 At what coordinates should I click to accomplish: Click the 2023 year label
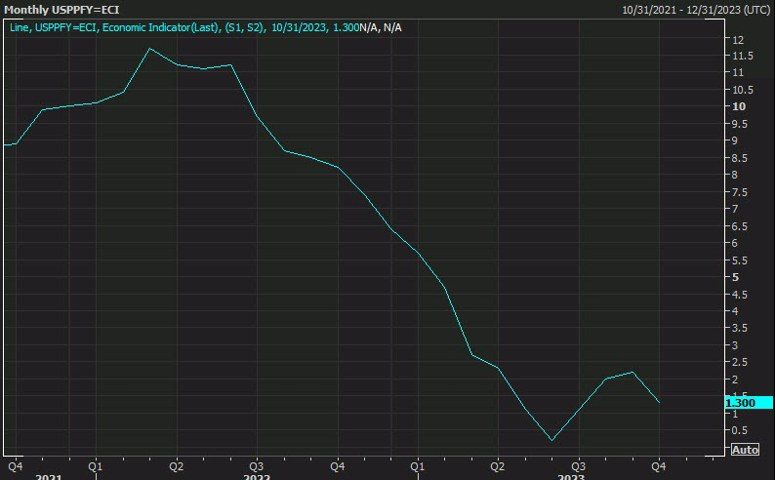571,477
